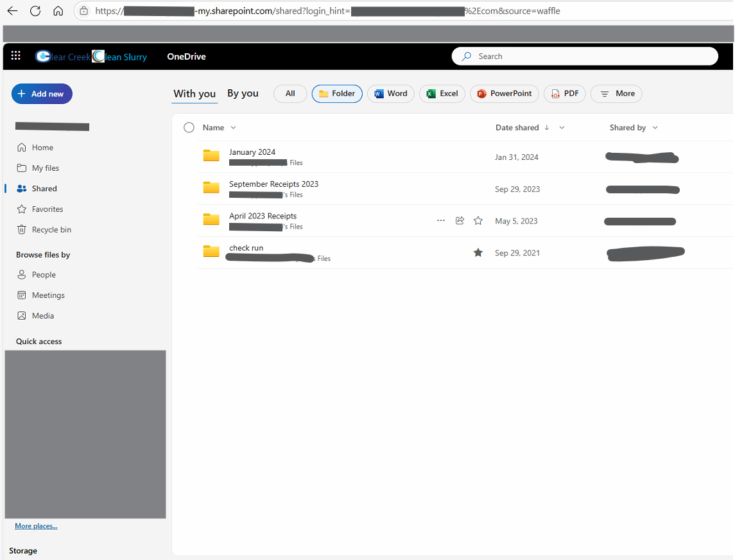The image size is (735, 560).
Task: Select Shared in the sidebar
Action: point(37,189)
